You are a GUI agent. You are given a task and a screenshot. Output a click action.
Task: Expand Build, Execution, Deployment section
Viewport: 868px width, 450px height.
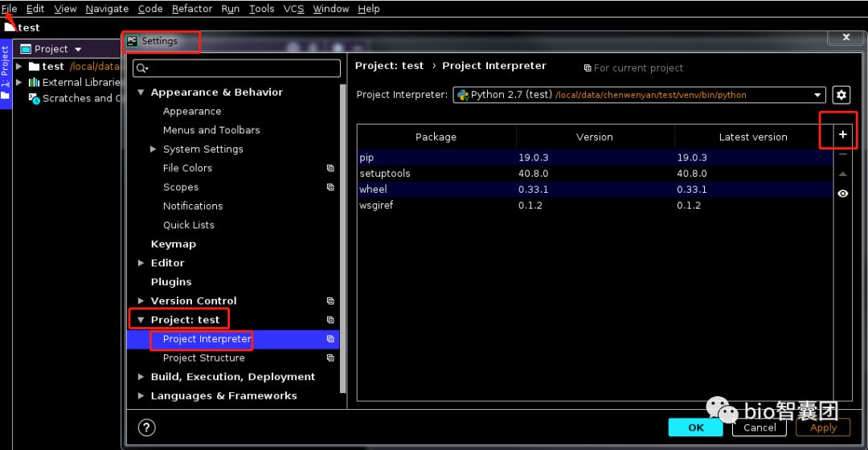(x=141, y=376)
